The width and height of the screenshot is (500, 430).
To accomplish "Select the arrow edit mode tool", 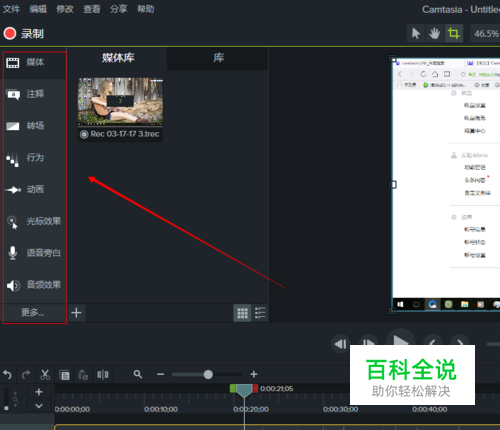I will tap(416, 33).
